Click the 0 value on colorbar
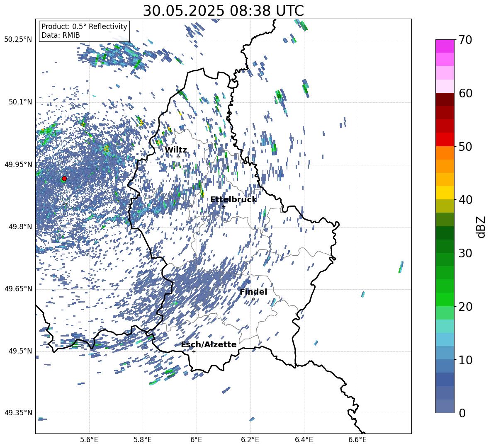 click(462, 413)
